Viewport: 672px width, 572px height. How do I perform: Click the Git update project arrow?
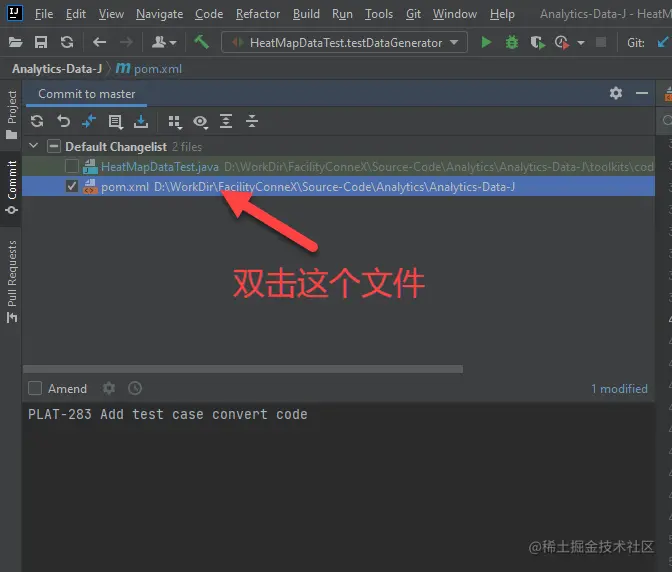click(663, 42)
